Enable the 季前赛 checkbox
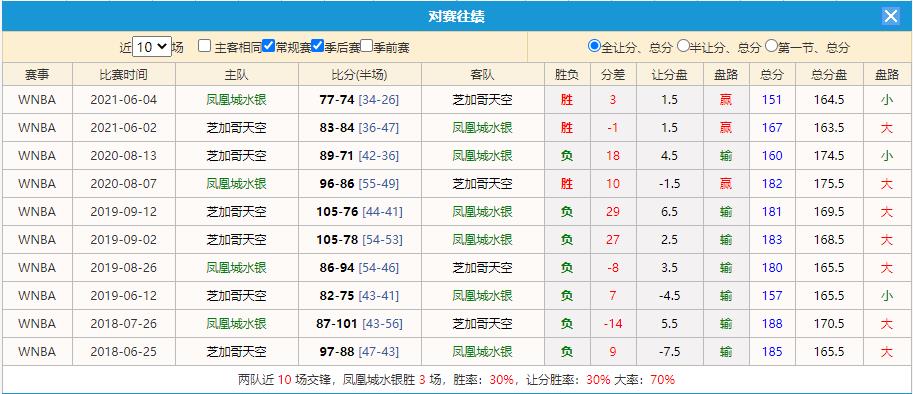Image resolution: width=913 pixels, height=394 pixels. click(x=366, y=46)
